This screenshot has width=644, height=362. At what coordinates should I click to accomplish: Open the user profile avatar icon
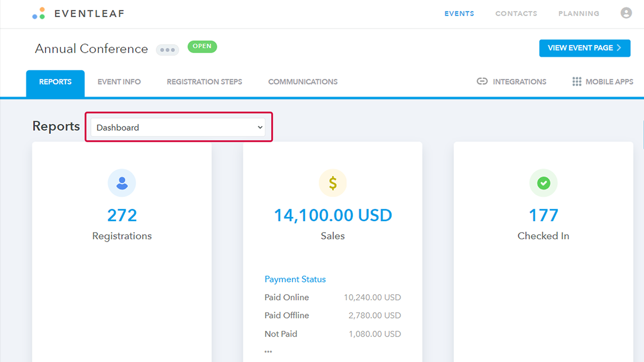(626, 13)
